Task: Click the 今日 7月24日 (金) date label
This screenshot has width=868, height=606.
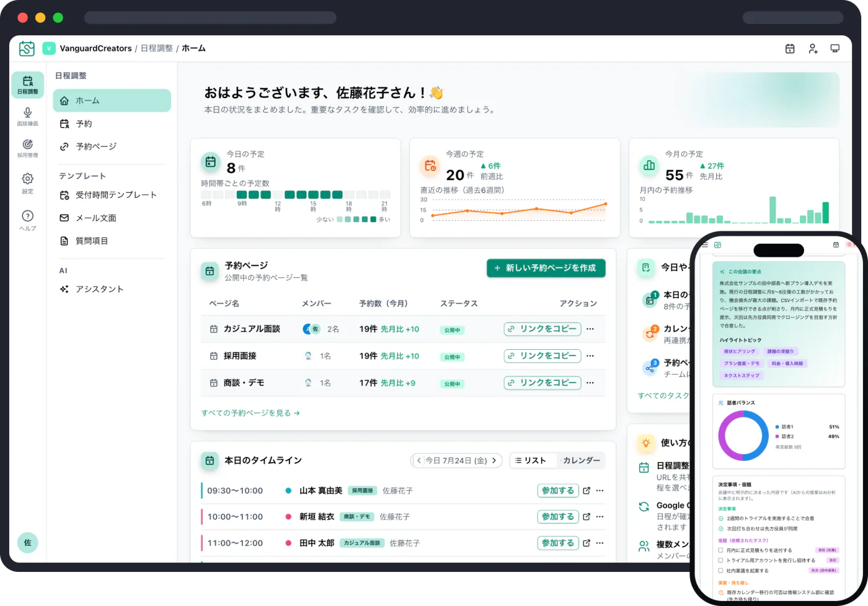Action: (456, 460)
